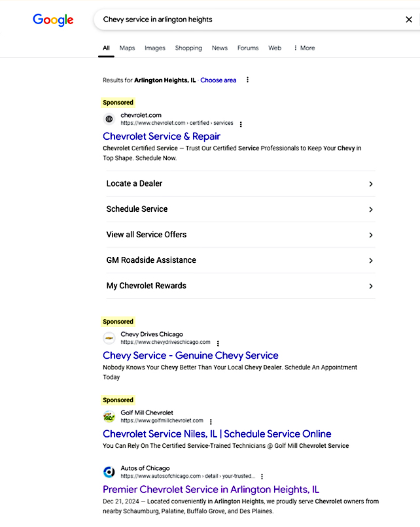Open three-dot menu beside Choose area
This screenshot has height=527, width=420.
(x=247, y=80)
